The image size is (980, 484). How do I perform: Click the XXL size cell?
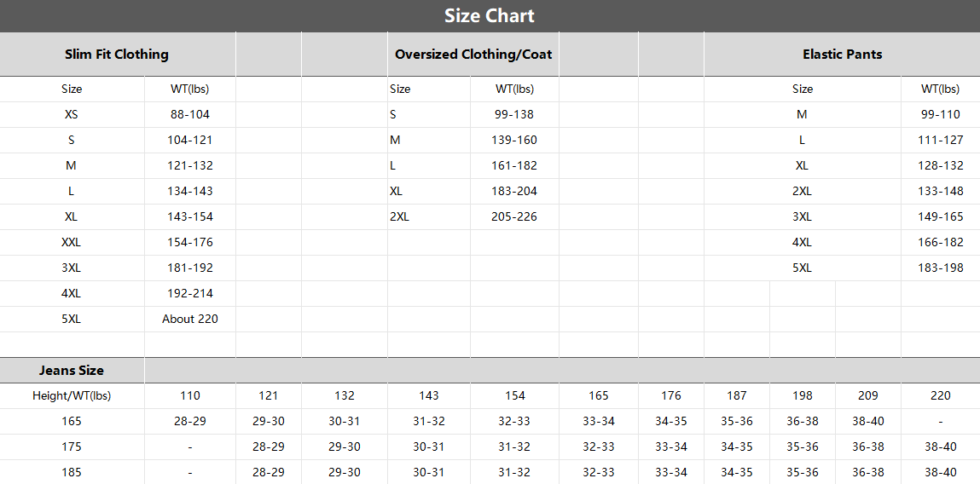(72, 242)
